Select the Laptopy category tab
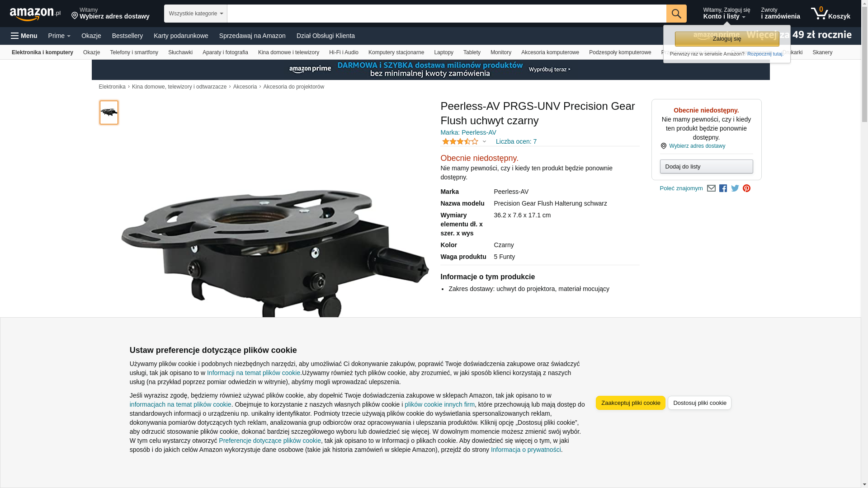Viewport: 868px width, 488px height. coord(443,52)
